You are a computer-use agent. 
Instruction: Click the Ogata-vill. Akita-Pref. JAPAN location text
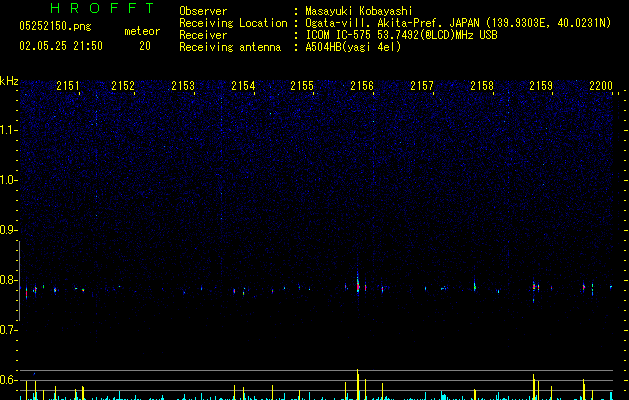coord(458,23)
